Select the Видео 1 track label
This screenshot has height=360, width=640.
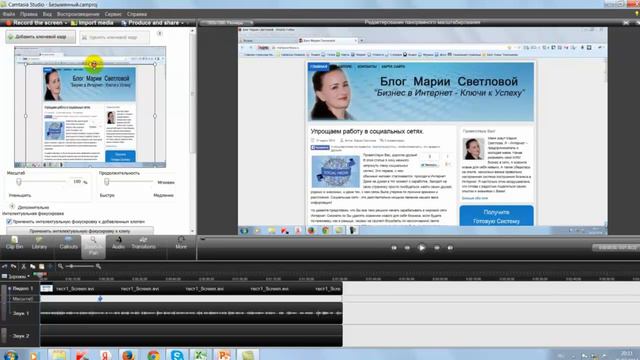[x=22, y=289]
